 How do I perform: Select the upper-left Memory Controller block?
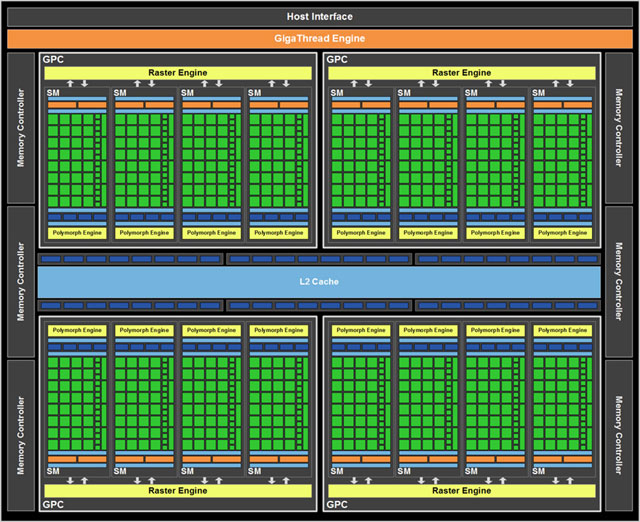click(x=21, y=128)
